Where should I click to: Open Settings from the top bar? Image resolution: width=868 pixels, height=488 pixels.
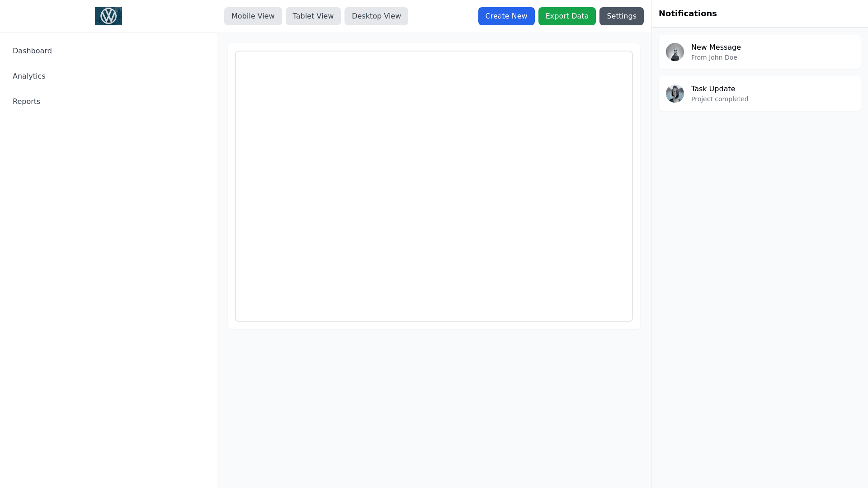[x=621, y=16]
